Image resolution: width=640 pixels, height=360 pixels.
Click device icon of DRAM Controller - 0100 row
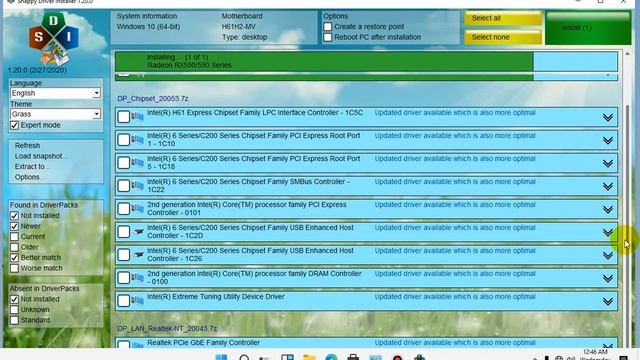click(x=137, y=278)
